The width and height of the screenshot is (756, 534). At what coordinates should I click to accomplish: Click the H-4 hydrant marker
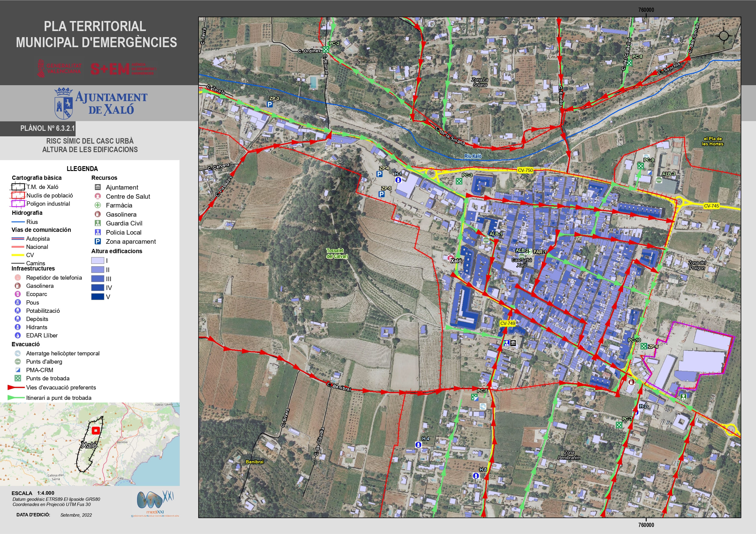(x=418, y=445)
